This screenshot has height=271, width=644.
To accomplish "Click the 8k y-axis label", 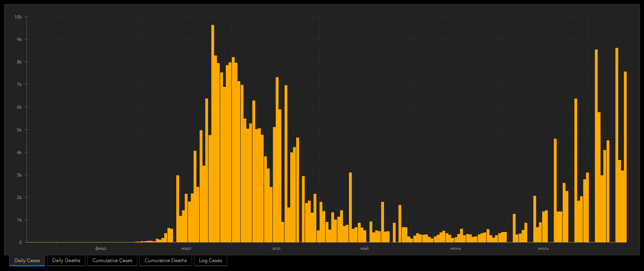I will (19, 62).
